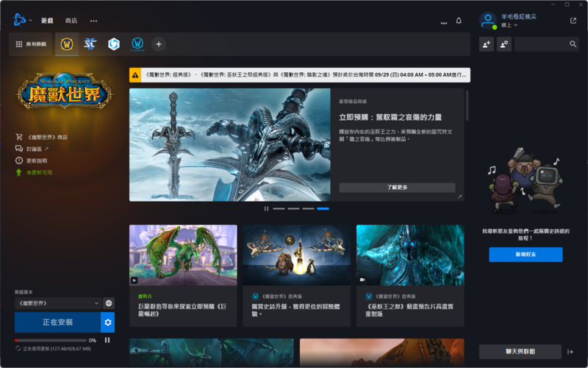Expand the 線上 status dropdown
The image size is (588, 368).
(509, 25)
